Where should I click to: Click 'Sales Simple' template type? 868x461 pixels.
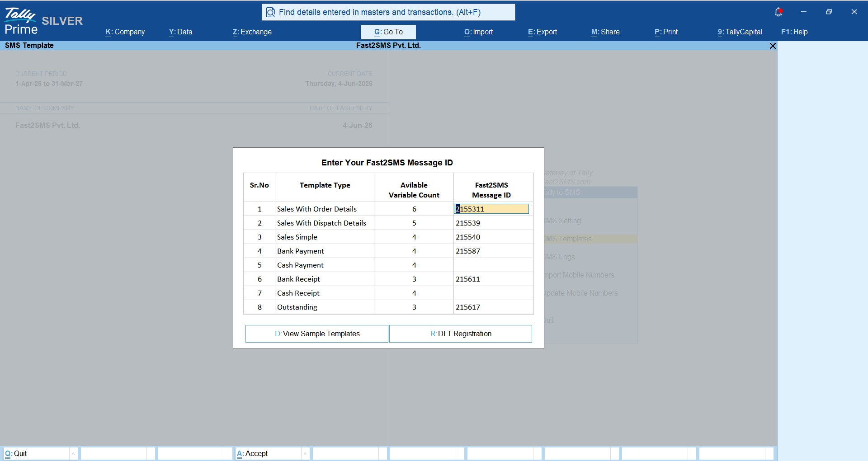pyautogui.click(x=297, y=237)
